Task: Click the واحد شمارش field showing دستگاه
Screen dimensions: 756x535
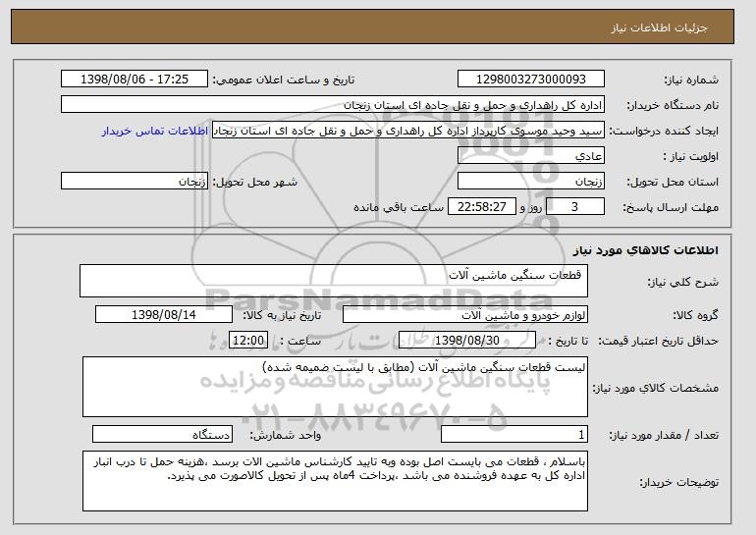Action: (x=162, y=434)
